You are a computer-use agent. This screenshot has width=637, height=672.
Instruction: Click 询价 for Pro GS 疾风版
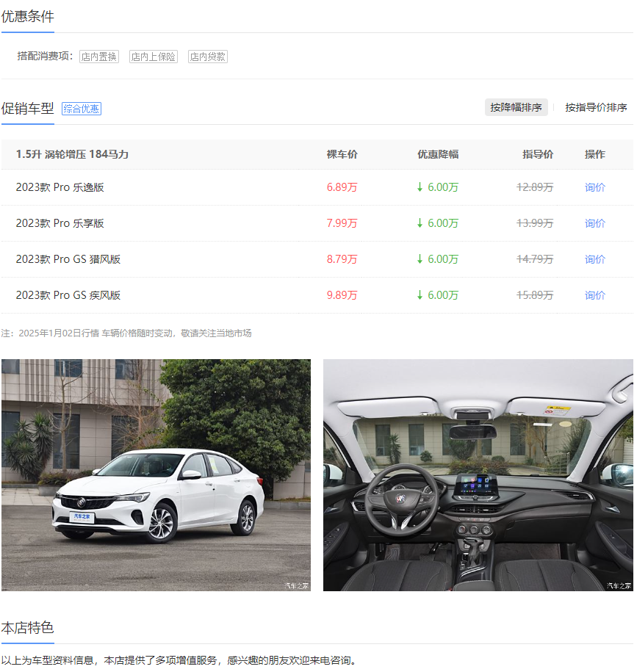[x=595, y=295]
